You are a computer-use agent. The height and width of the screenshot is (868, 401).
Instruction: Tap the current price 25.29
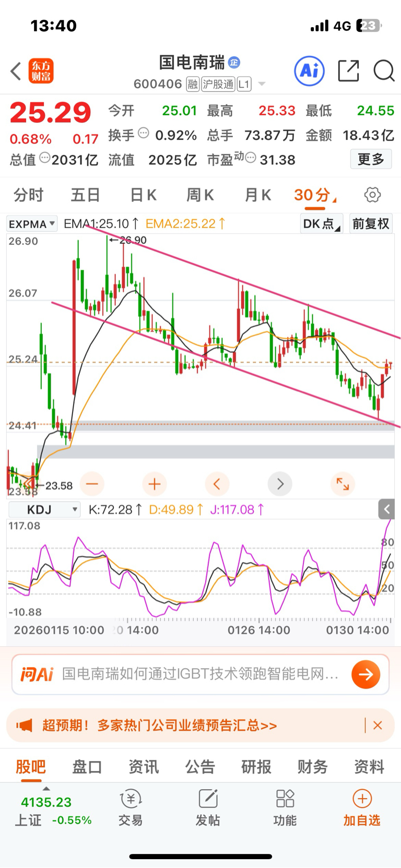click(50, 113)
